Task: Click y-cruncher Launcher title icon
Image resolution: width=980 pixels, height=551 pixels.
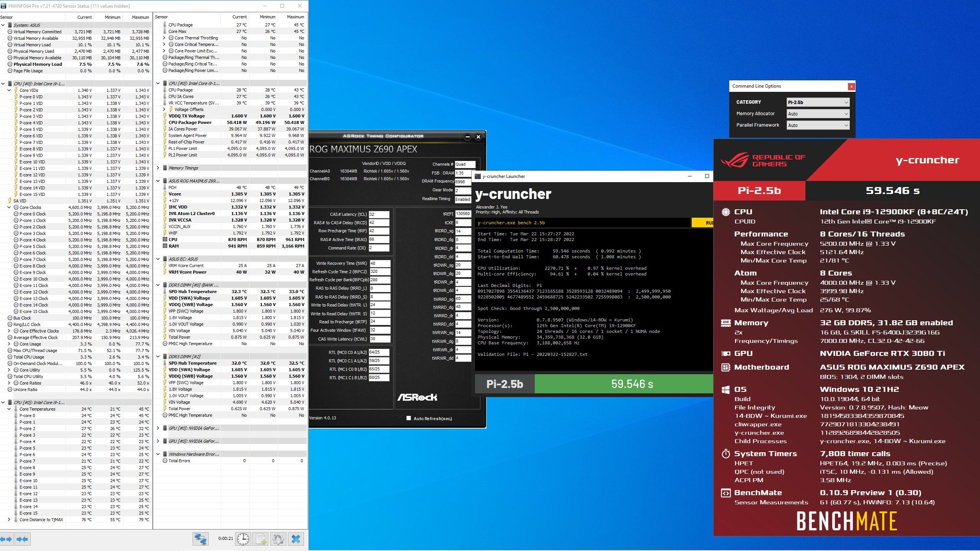Action: click(x=478, y=176)
